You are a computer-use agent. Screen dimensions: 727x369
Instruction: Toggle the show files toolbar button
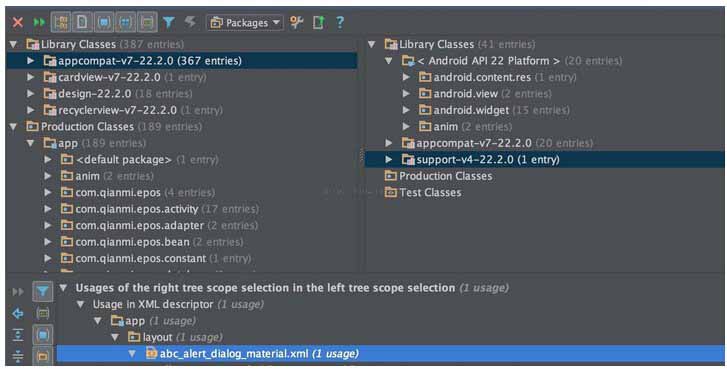coord(82,22)
